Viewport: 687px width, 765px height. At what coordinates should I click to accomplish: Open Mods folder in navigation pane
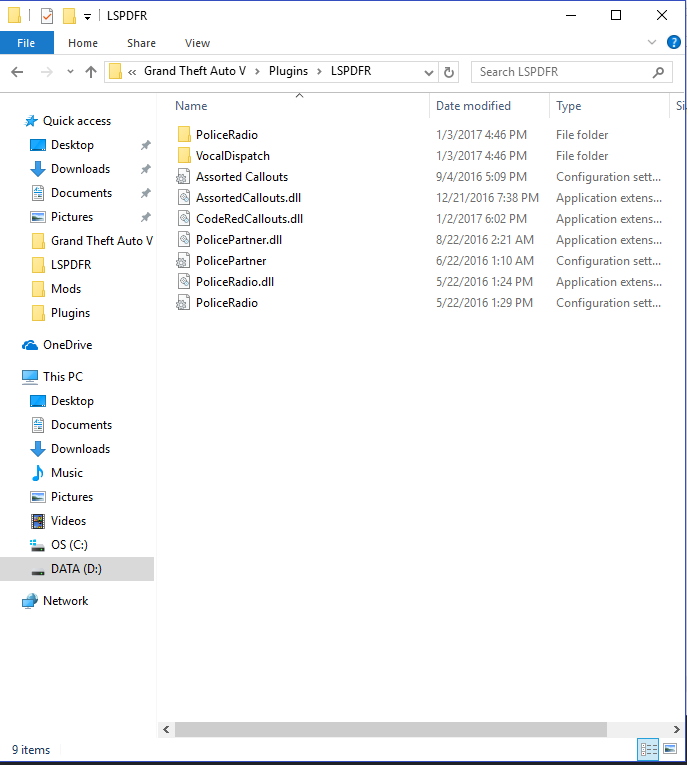tap(66, 289)
